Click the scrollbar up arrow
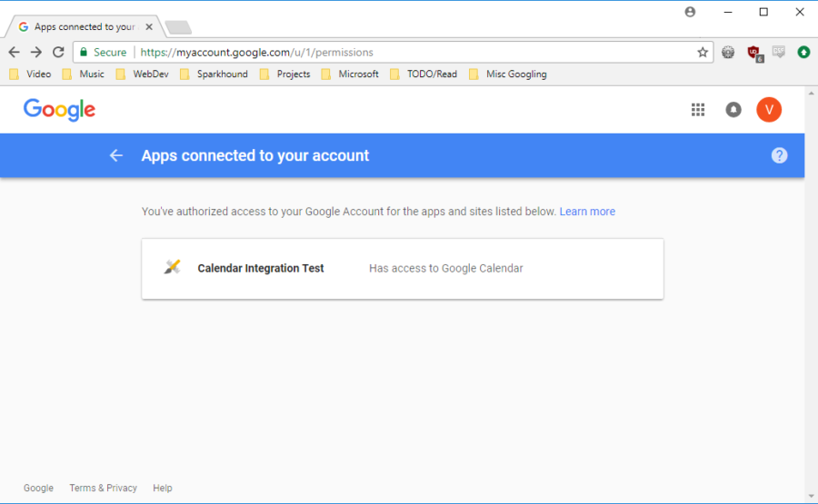 point(811,94)
